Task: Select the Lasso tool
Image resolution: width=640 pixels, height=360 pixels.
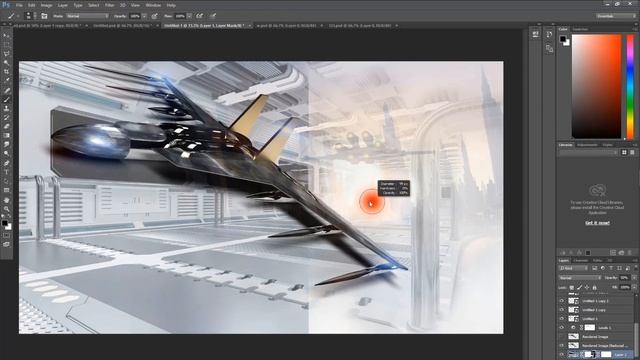Action: pos(6,54)
